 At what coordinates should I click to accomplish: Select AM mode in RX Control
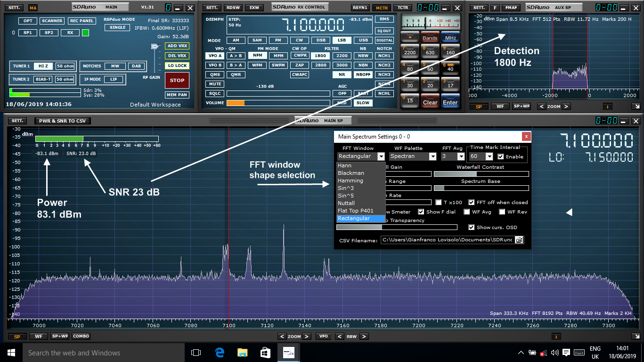[236, 41]
